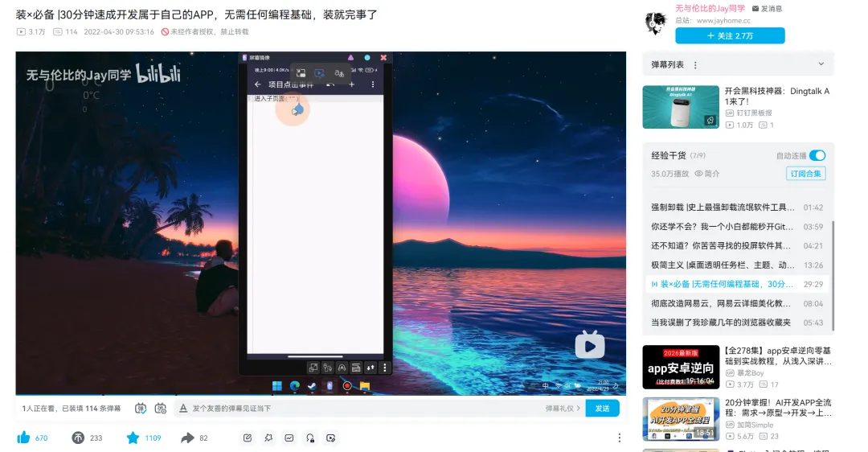The height and width of the screenshot is (452, 868).
Task: Click the red record icon on the taskbar
Action: click(347, 385)
